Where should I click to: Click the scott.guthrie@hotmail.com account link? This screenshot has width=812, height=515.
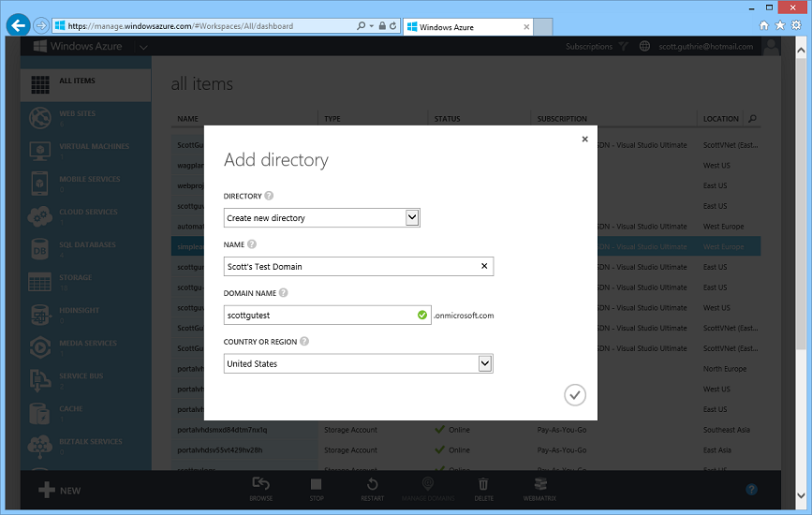[706, 47]
